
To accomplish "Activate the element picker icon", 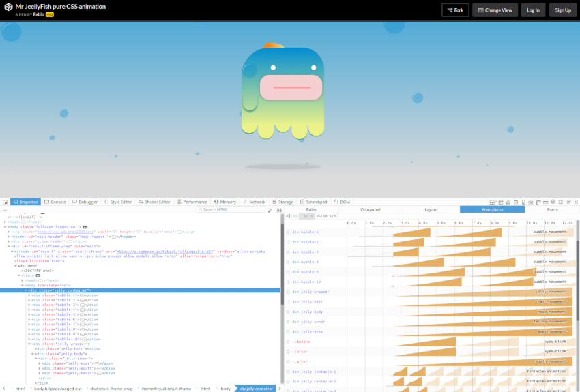I will [5, 202].
